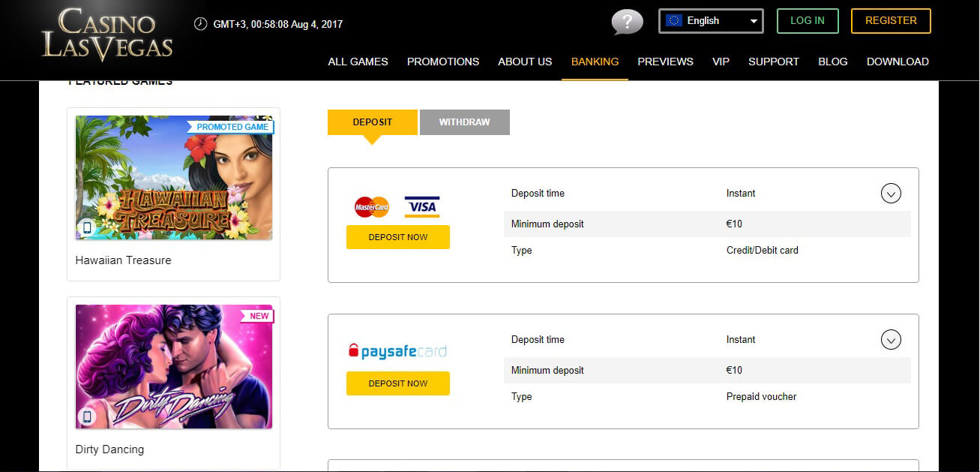Click the Visa logo

[x=421, y=206]
